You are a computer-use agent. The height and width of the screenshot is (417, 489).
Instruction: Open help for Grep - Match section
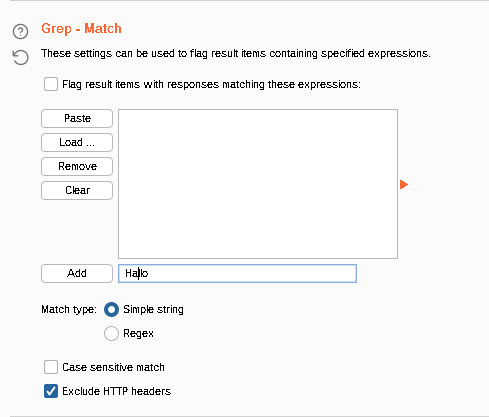[20, 32]
